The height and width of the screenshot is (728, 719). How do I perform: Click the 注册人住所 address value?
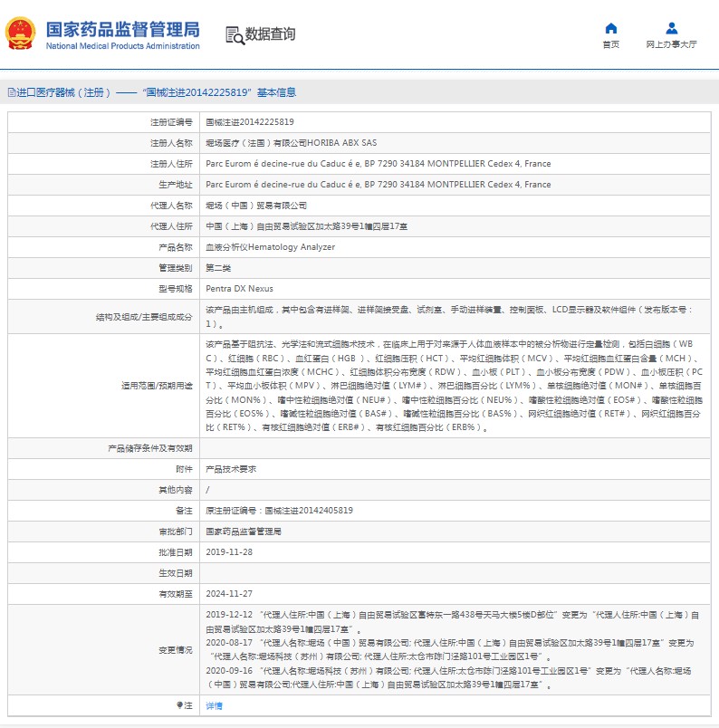(379, 164)
